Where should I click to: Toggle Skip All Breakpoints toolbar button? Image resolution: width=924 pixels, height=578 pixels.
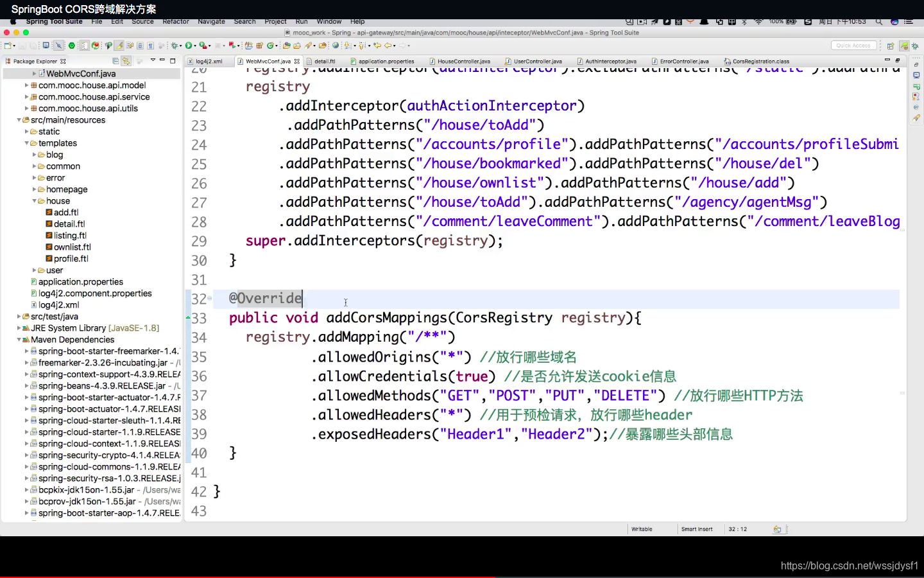coord(58,46)
